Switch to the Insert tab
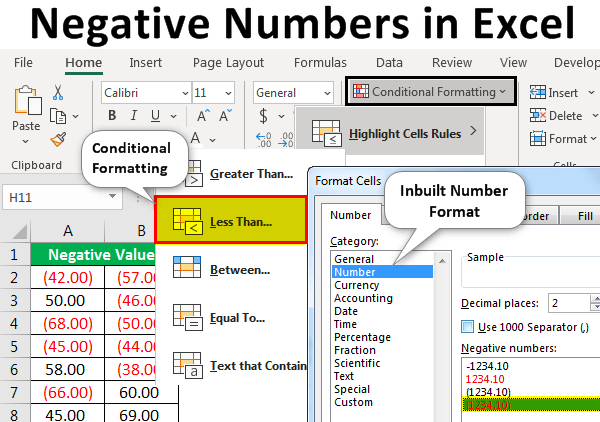The width and height of the screenshot is (600, 422). point(145,63)
